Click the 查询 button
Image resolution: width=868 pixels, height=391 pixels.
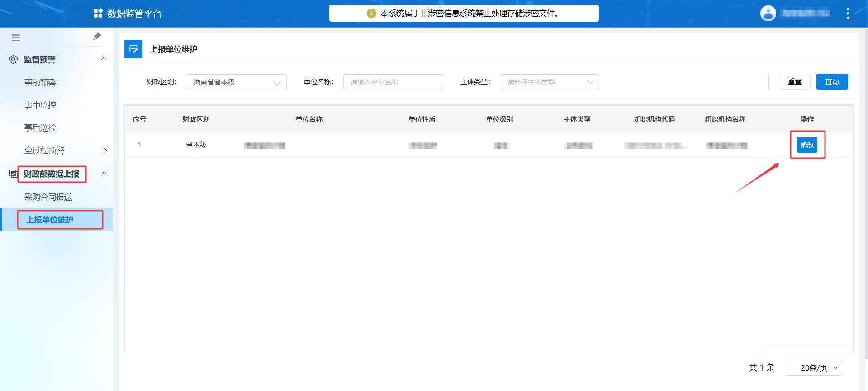point(832,82)
